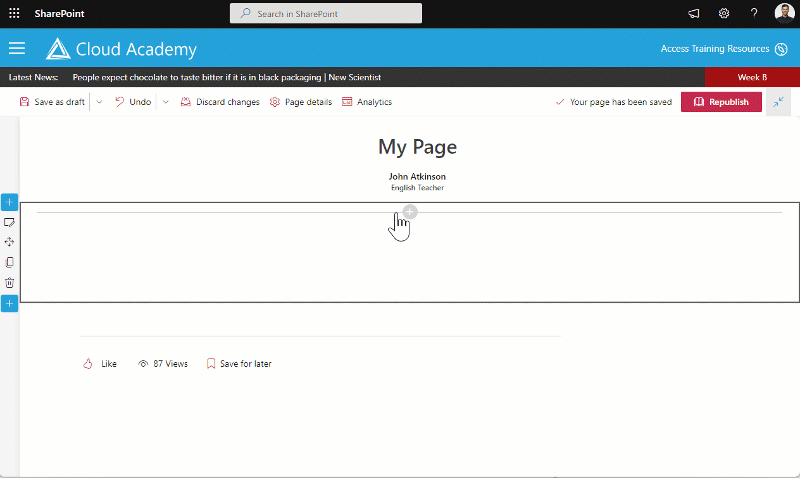800x478 pixels.
Task: Click the 87 Views counter
Action: (x=163, y=364)
